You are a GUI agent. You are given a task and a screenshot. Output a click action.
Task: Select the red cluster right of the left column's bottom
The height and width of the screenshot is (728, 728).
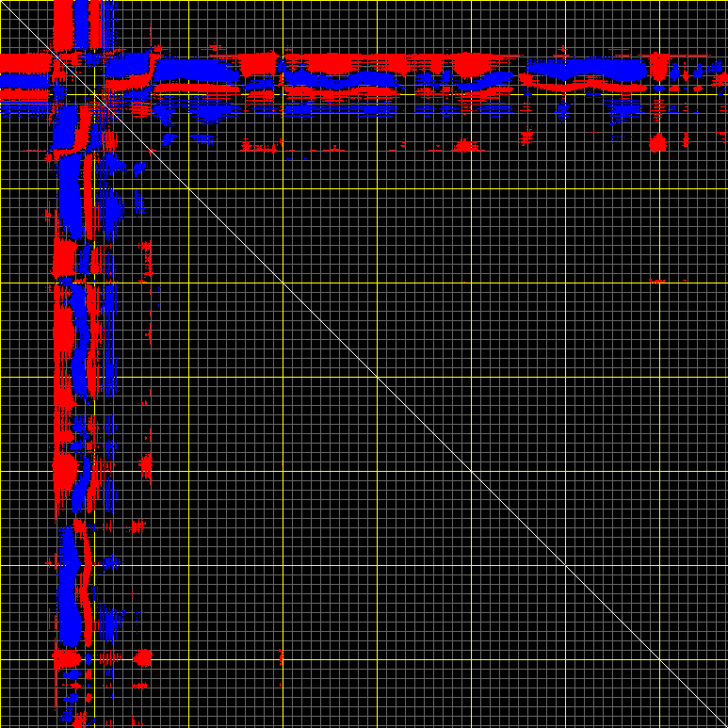point(142,656)
